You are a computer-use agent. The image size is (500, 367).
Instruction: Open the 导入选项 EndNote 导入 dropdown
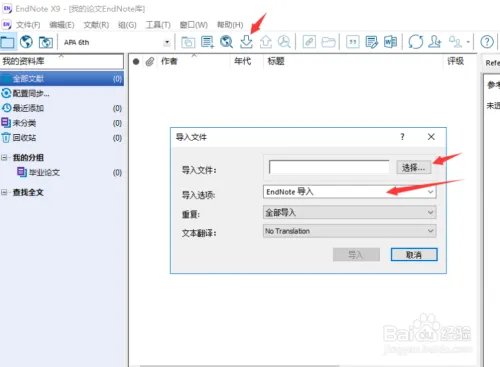pyautogui.click(x=349, y=192)
